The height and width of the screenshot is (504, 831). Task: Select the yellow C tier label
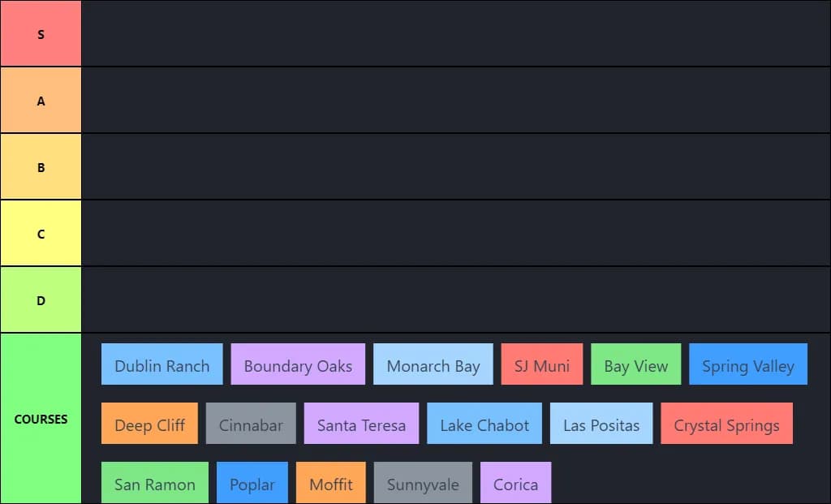click(41, 233)
